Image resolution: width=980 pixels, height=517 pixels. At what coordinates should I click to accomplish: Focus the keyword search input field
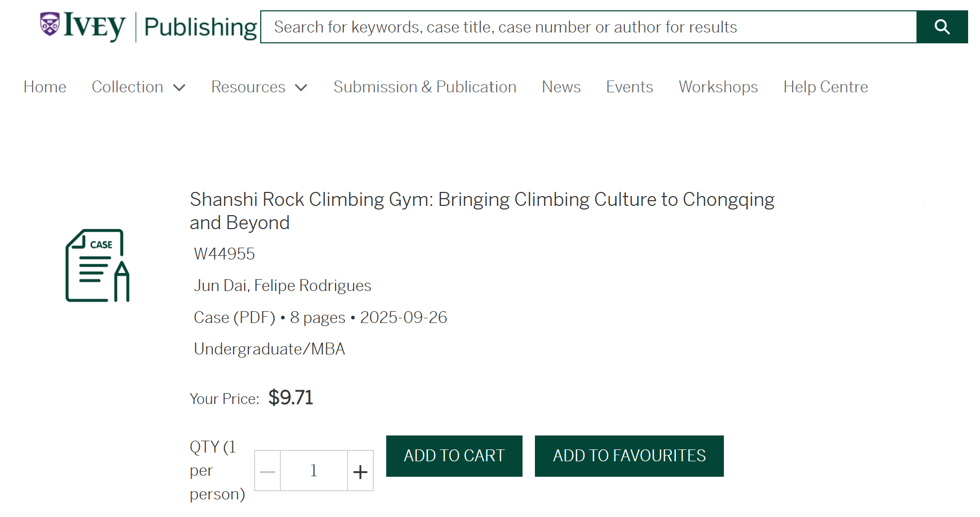pos(589,27)
